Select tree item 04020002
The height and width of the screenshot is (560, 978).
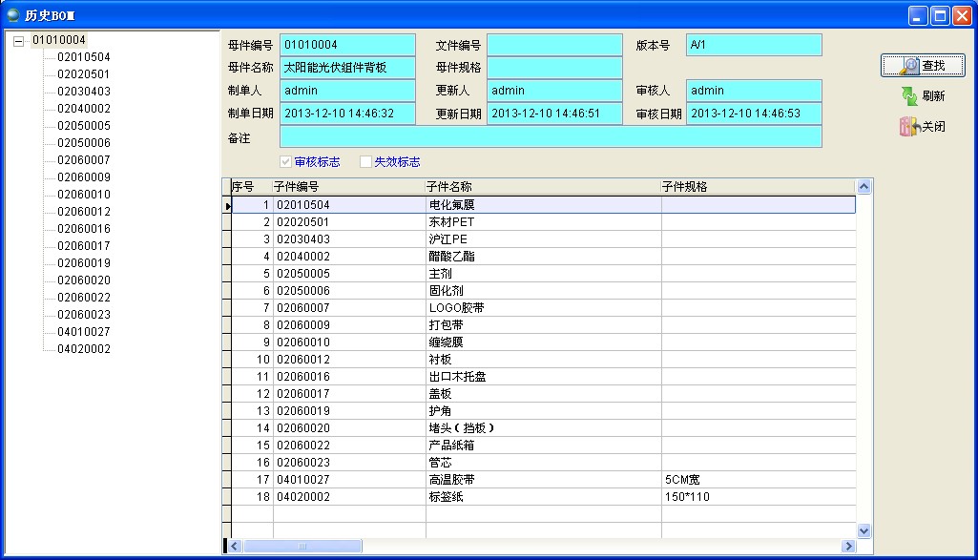point(84,349)
